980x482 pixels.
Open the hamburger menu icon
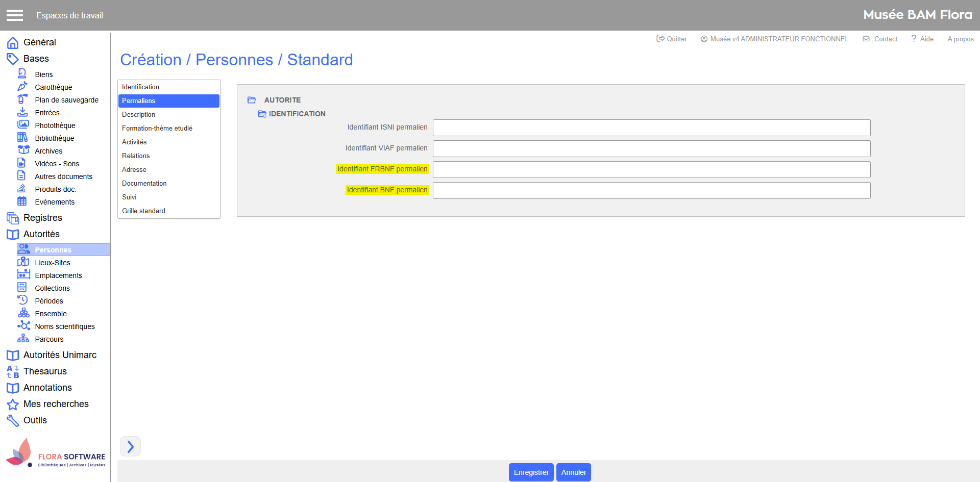tap(15, 15)
